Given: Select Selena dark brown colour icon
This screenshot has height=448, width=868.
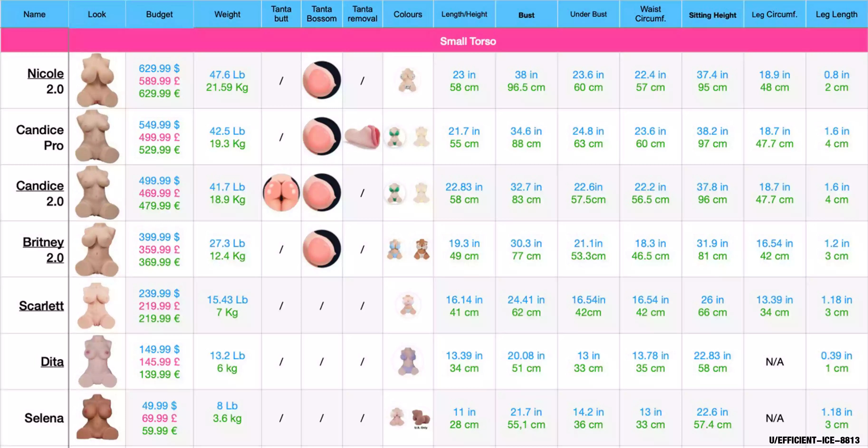Looking at the screenshot, I should pos(421,417).
